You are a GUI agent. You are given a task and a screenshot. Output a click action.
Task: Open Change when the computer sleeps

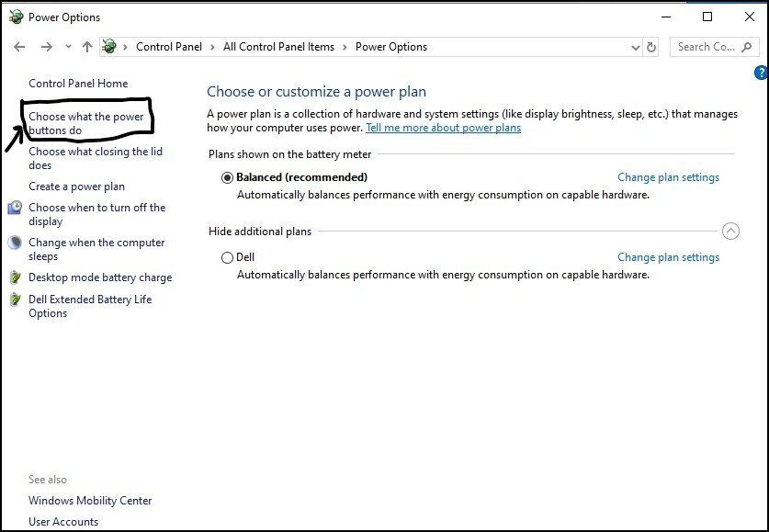coord(96,249)
